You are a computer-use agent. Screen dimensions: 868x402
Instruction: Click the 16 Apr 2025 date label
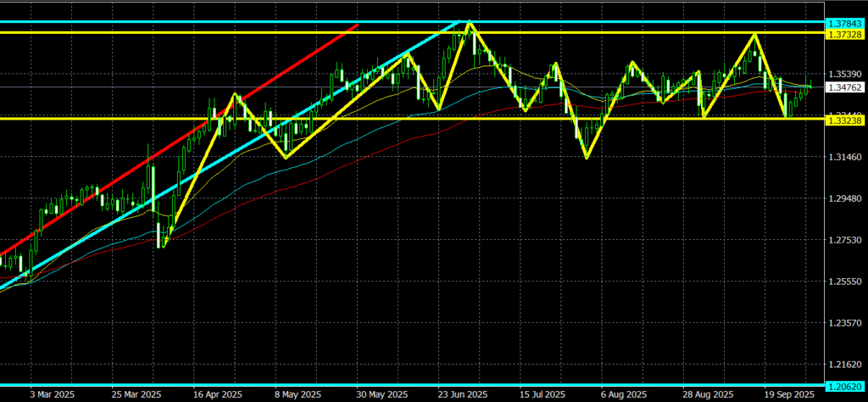point(210,395)
